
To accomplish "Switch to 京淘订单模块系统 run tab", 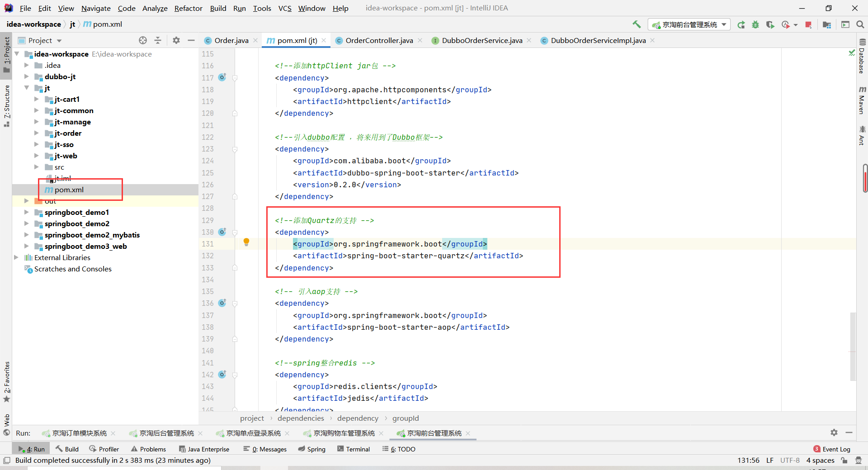I will (79, 433).
